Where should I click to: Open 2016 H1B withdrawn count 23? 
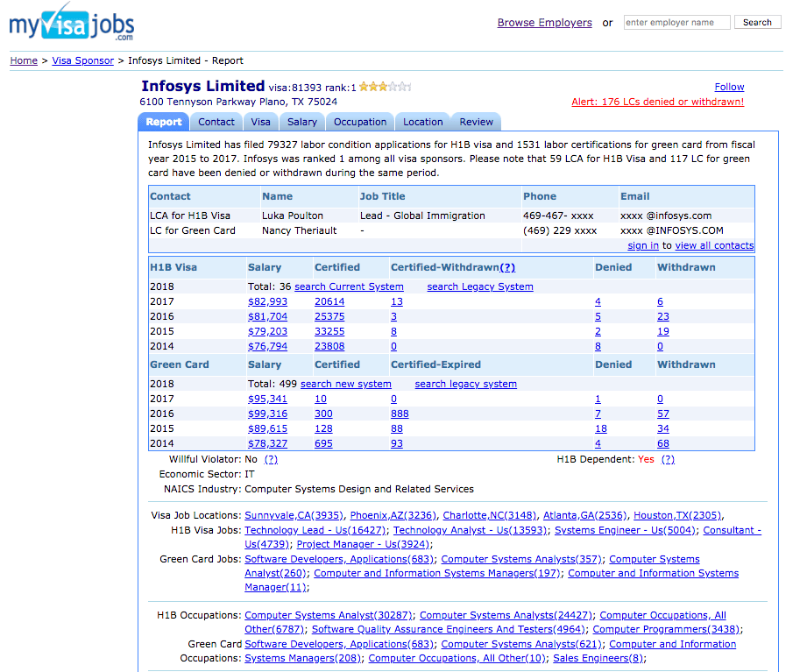(663, 316)
